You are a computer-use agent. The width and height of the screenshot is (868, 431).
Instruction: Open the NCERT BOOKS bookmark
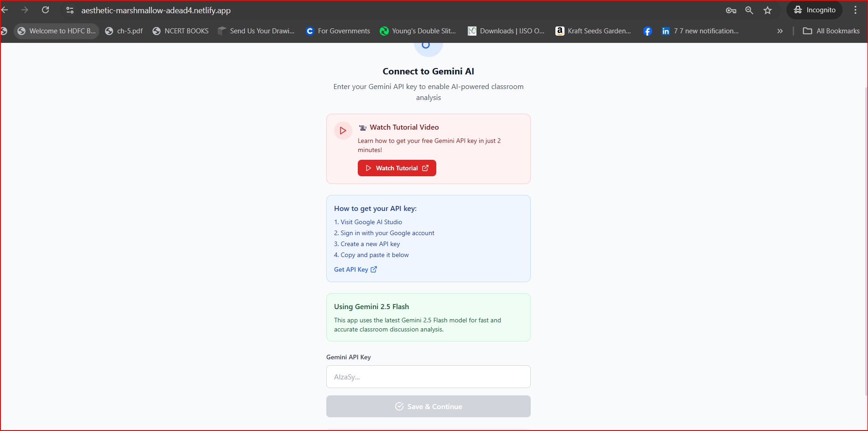click(x=180, y=31)
